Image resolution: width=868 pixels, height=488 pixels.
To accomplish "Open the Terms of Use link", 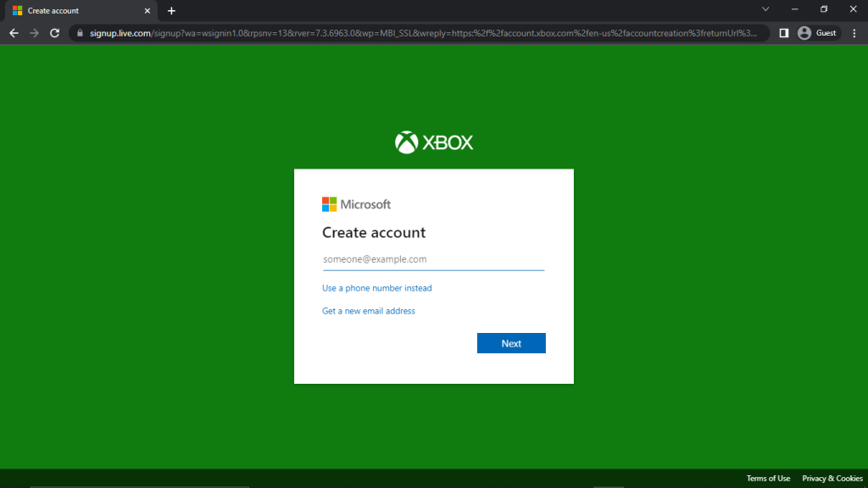I will coord(768,479).
